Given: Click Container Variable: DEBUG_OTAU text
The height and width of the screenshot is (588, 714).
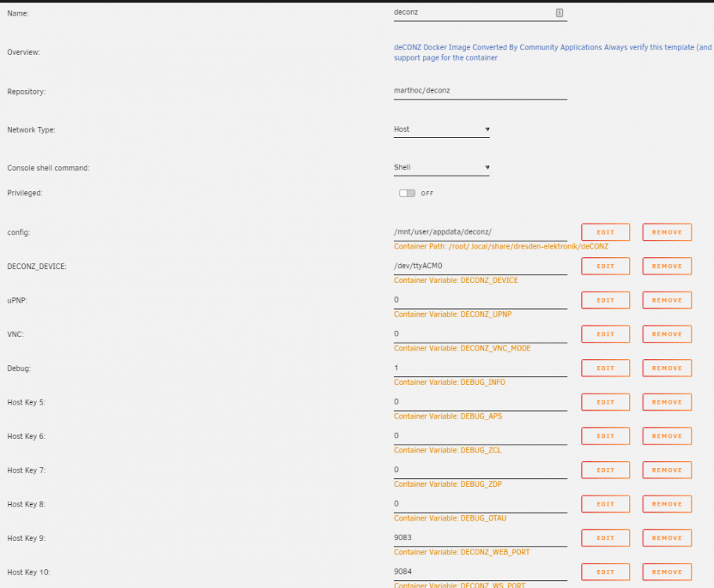Looking at the screenshot, I should pos(450,518).
